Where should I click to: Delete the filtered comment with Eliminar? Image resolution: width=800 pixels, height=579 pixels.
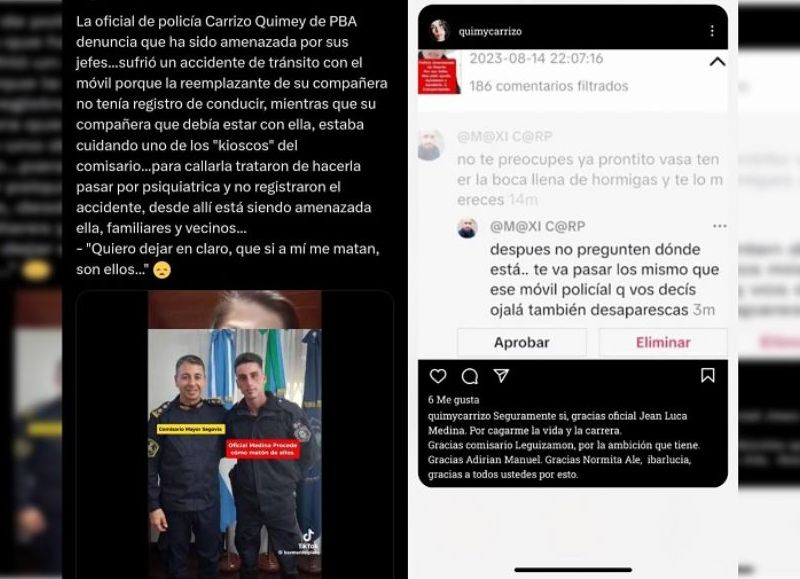663,342
